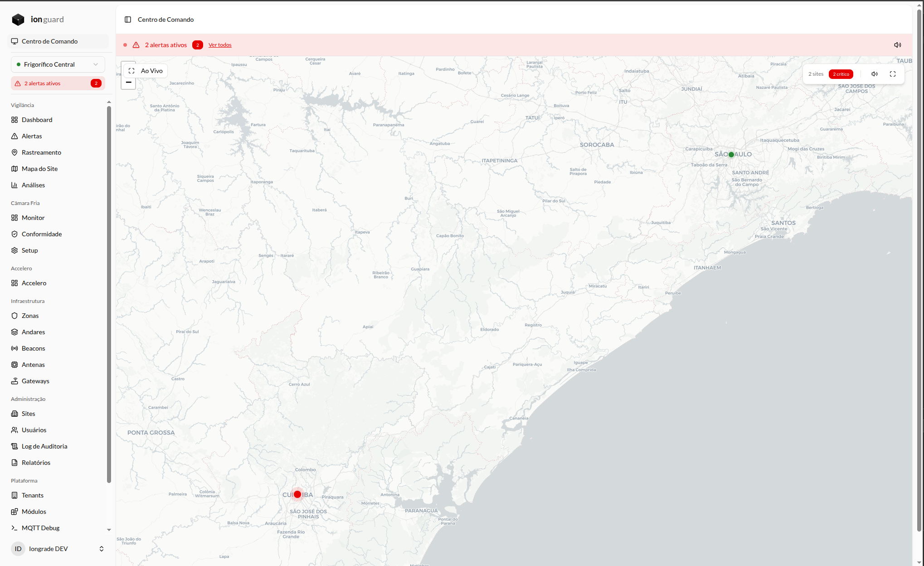Click the Alertas triangle icon

15,136
